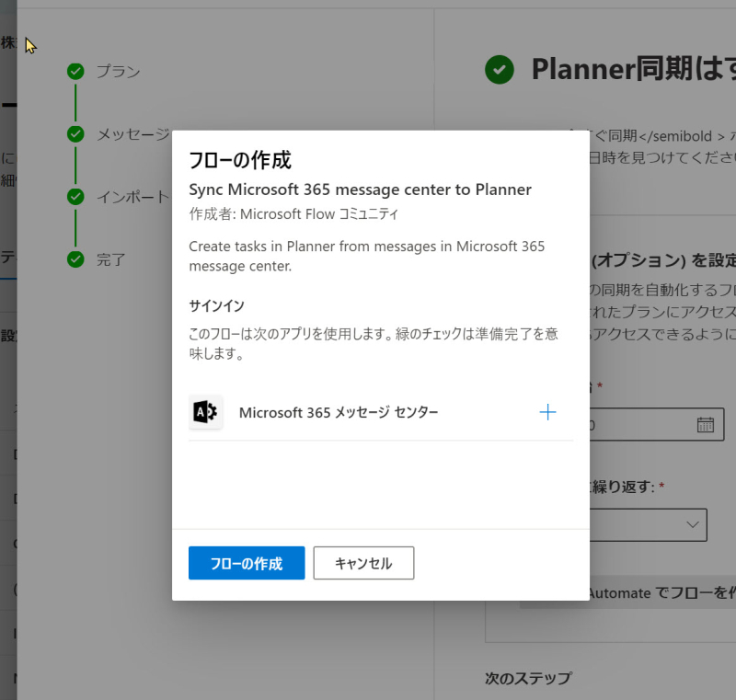This screenshot has width=736, height=700.
Task: Click the インポート step checkmark icon
Action: (x=75, y=196)
